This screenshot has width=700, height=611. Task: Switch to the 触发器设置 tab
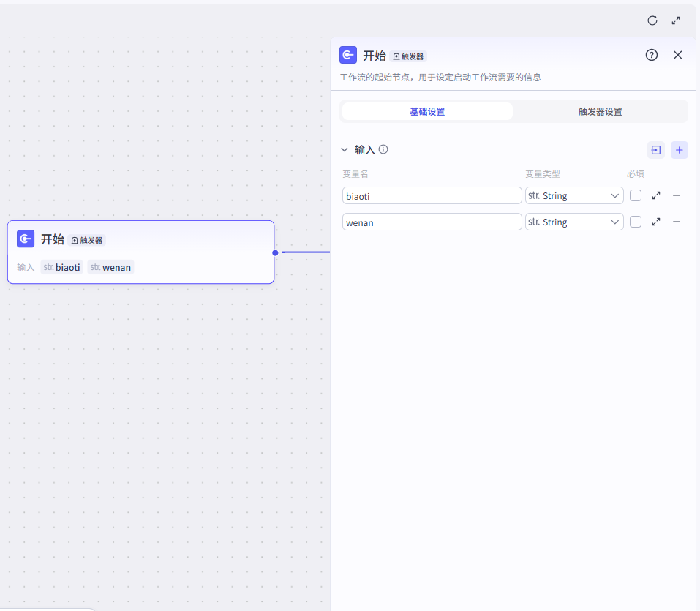pos(600,112)
